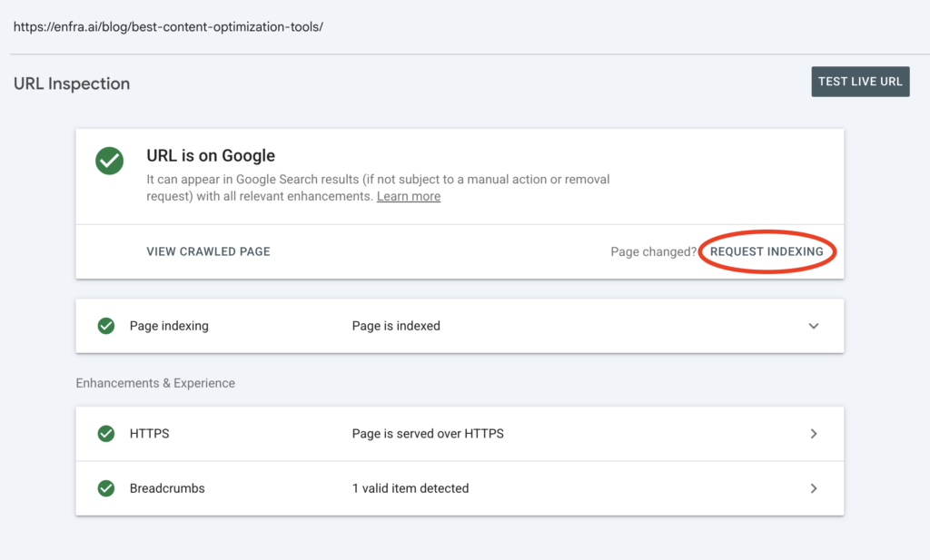Open Breadcrumbs details with the right arrow
Viewport: 930px width, 560px height.
click(814, 488)
